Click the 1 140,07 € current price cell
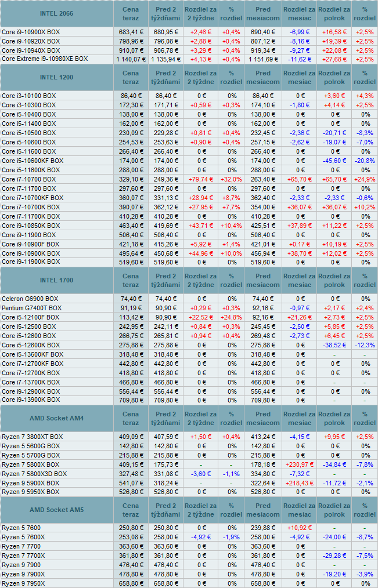This screenshot has height=588, width=378. coord(131,59)
